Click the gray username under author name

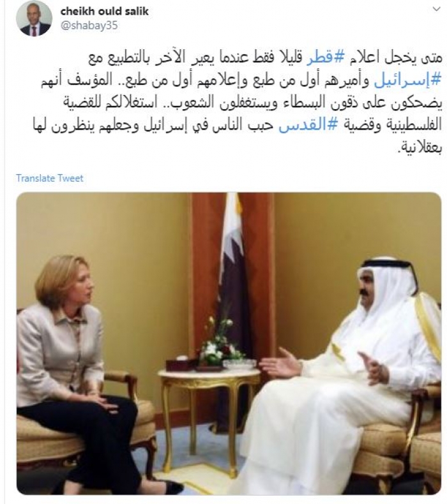click(89, 26)
